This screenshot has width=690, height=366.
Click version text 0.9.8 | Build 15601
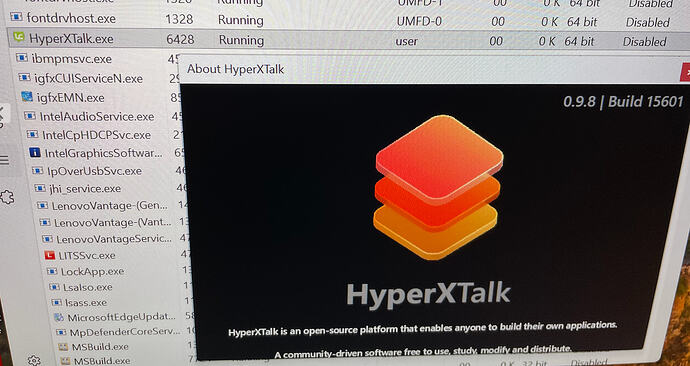(x=623, y=102)
